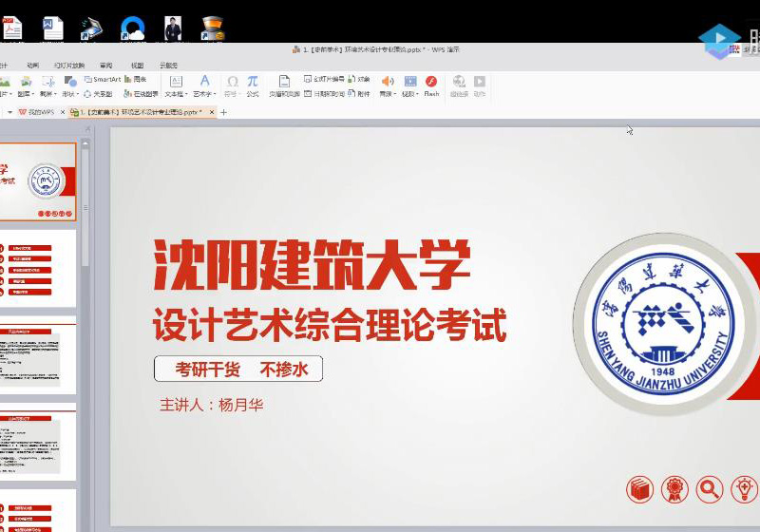Close the 我的WPS tab
The height and width of the screenshot is (532, 760).
tap(63, 112)
